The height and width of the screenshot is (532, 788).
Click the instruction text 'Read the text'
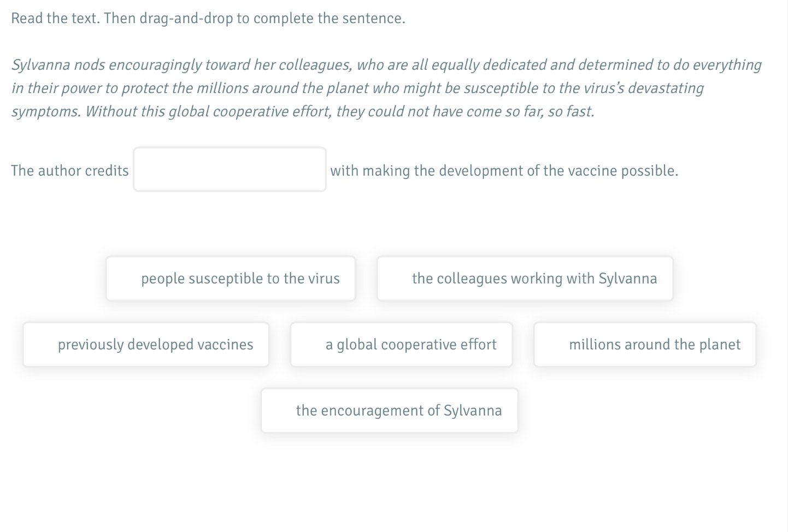55,19
